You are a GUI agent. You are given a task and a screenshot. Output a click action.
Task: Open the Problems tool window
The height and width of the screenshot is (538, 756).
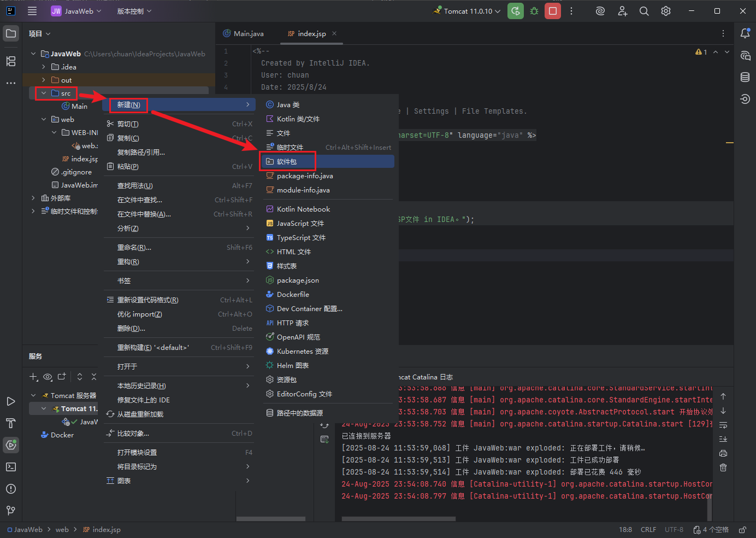11,489
